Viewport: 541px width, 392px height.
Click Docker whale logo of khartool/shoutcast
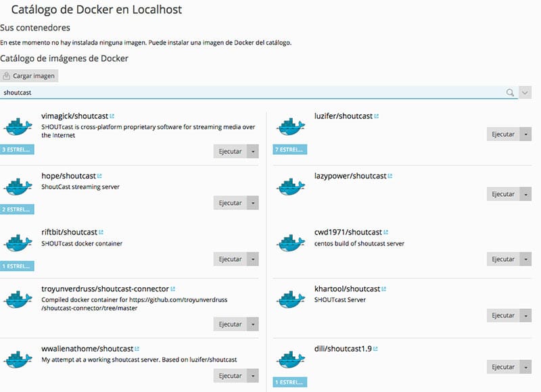point(291,299)
